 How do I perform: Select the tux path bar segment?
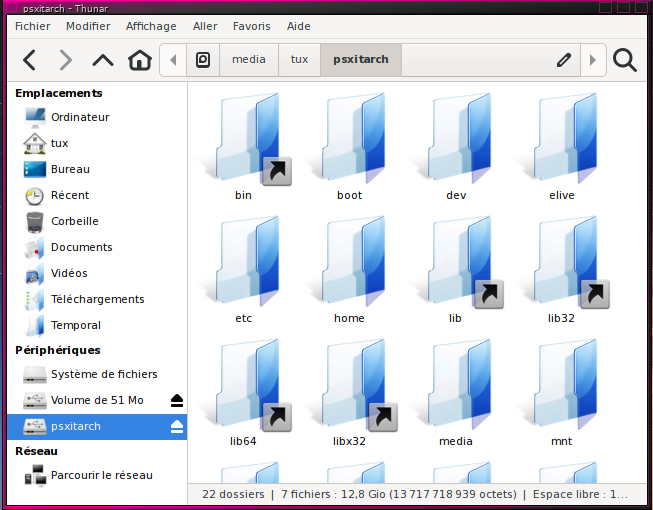[x=299, y=60]
